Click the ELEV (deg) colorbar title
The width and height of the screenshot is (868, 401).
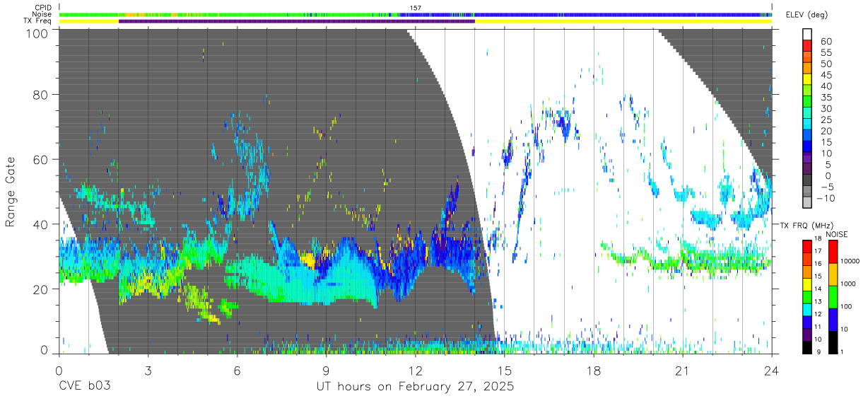807,15
